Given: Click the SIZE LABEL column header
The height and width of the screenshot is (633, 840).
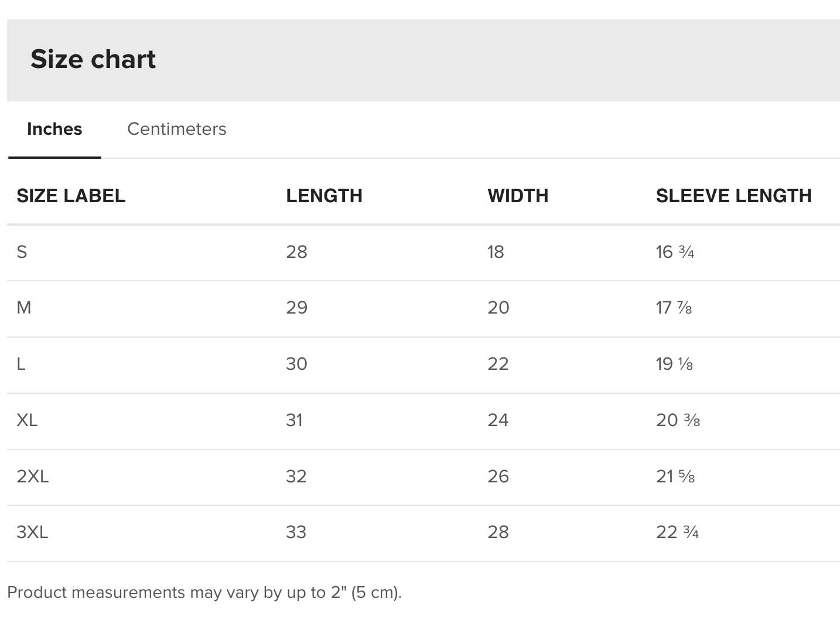Looking at the screenshot, I should 71,196.
